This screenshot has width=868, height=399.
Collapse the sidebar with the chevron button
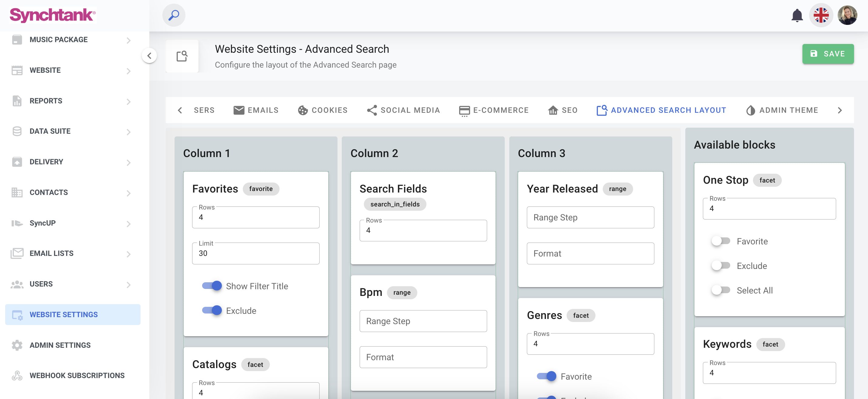pos(149,55)
